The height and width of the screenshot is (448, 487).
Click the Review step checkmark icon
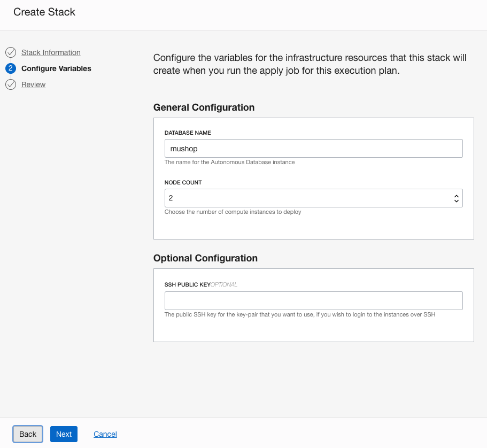11,84
